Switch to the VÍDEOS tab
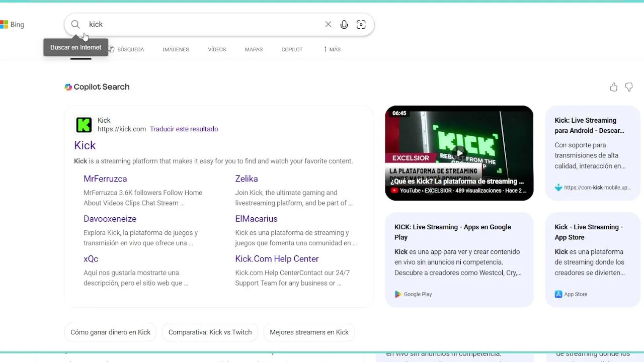Image resolution: width=644 pixels, height=362 pixels. pyautogui.click(x=217, y=49)
